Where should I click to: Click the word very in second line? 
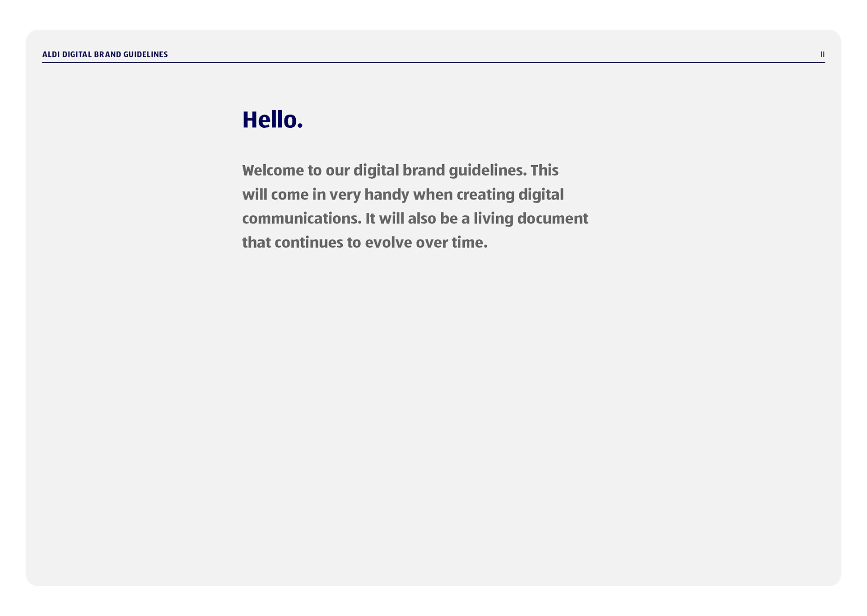tap(345, 195)
